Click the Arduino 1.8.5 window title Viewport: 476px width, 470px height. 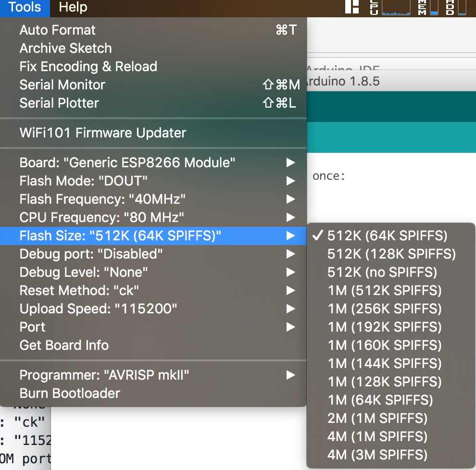coord(343,81)
